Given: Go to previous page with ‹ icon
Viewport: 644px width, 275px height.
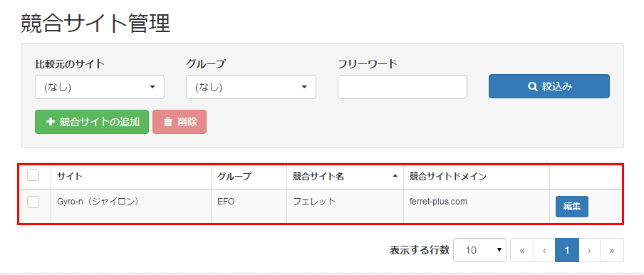Looking at the screenshot, I should (x=544, y=250).
